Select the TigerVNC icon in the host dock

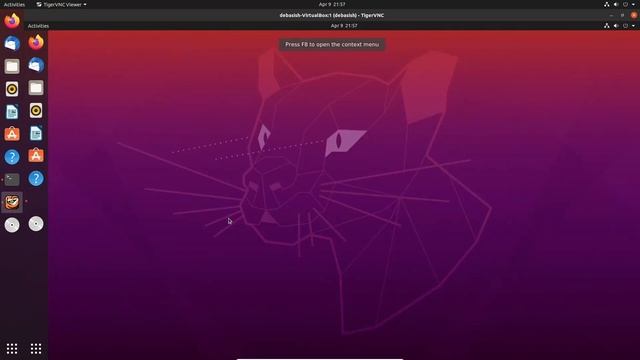(x=12, y=202)
